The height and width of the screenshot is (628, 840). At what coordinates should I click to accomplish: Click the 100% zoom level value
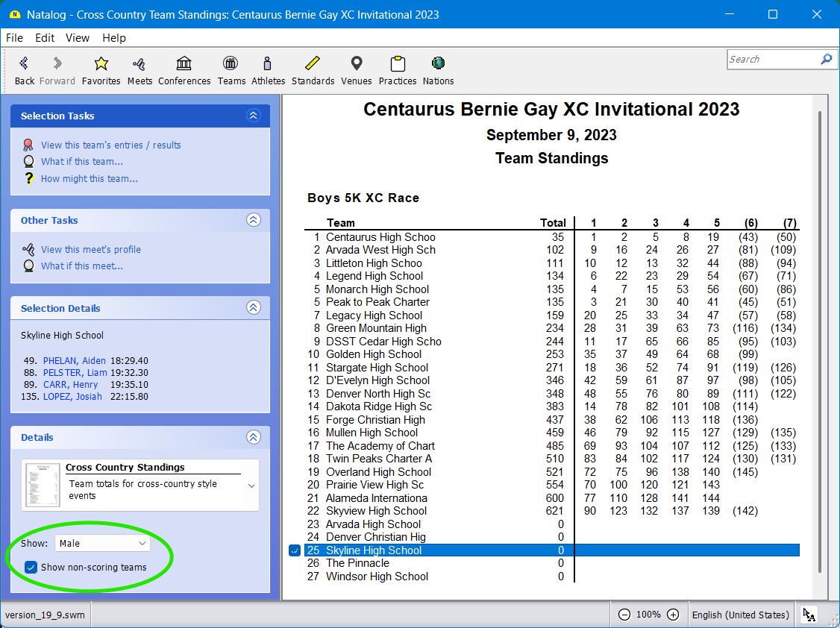click(649, 615)
